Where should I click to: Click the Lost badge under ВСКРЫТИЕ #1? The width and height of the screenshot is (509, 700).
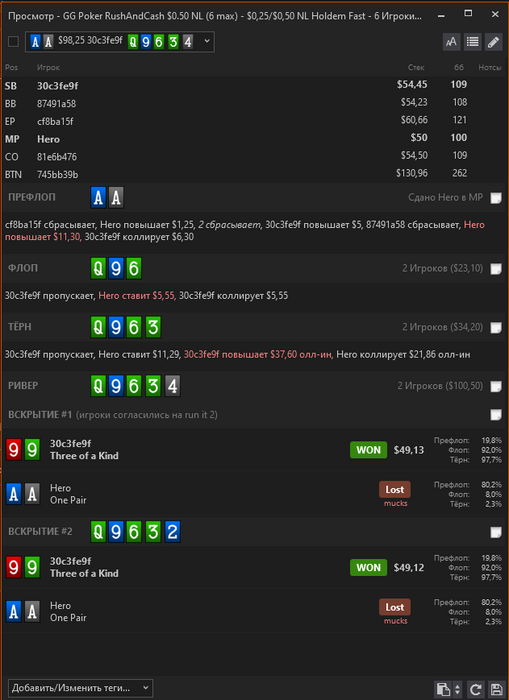tap(395, 489)
